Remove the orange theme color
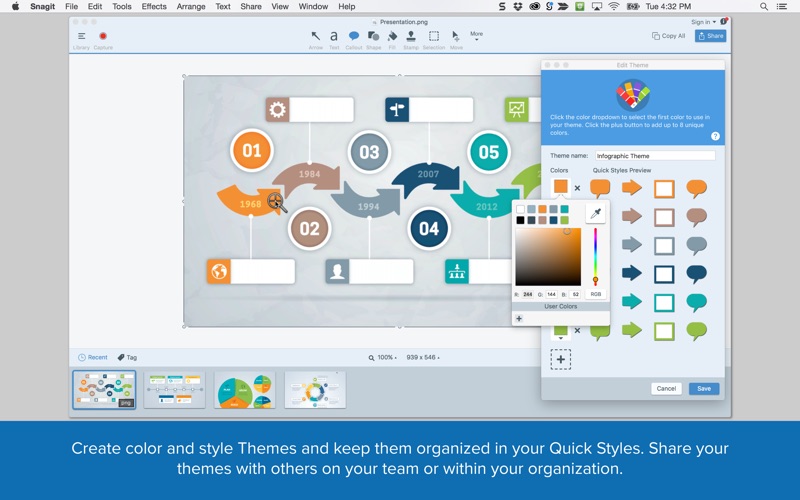The width and height of the screenshot is (800, 500). 577,188
